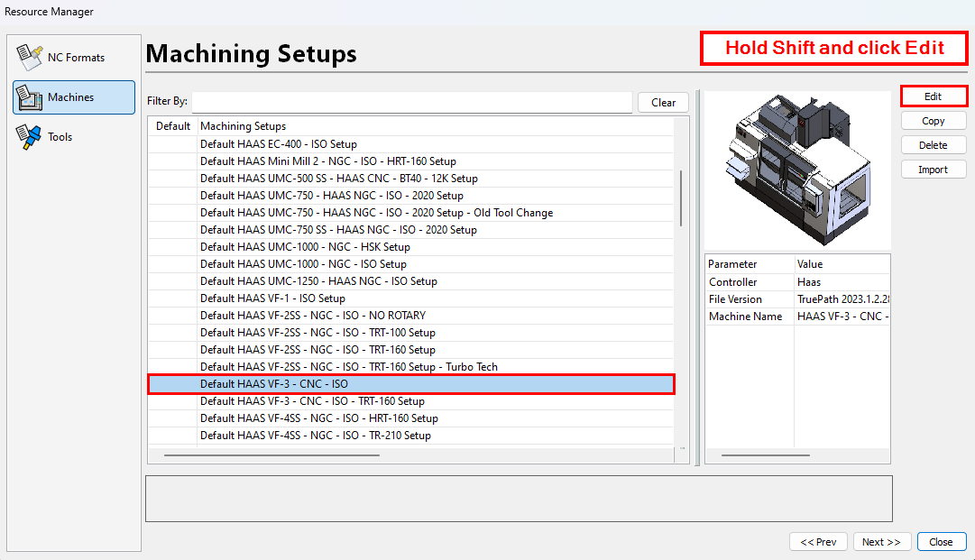Click the Value column header
The image size is (975, 560).
click(842, 264)
